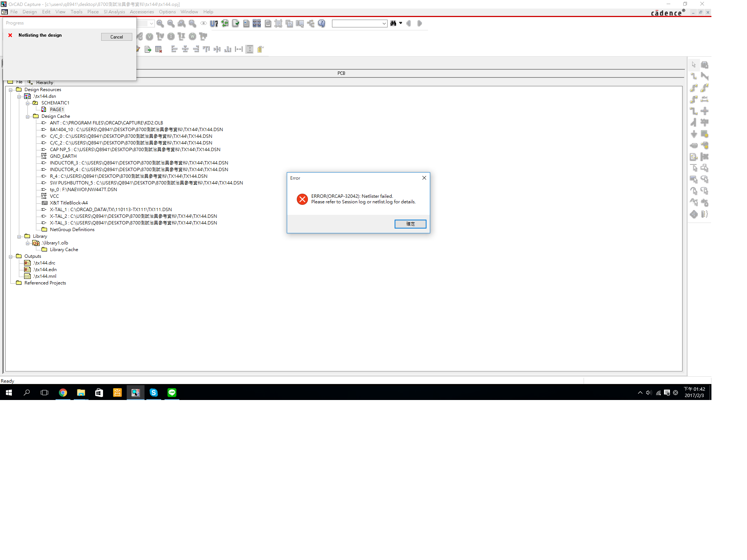Cancel the netlisting progress

(116, 37)
